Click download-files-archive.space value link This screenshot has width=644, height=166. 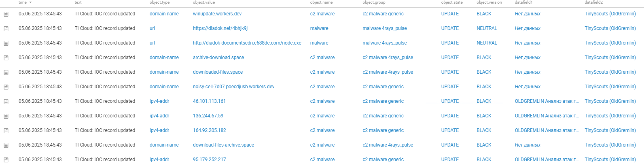[x=223, y=145]
